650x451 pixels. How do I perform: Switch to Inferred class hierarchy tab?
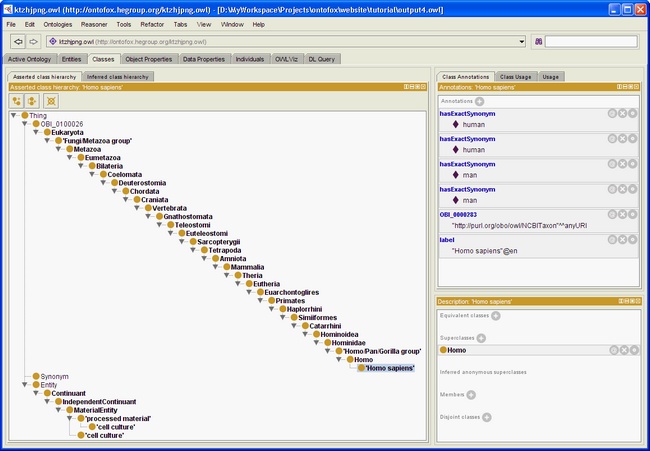click(118, 77)
